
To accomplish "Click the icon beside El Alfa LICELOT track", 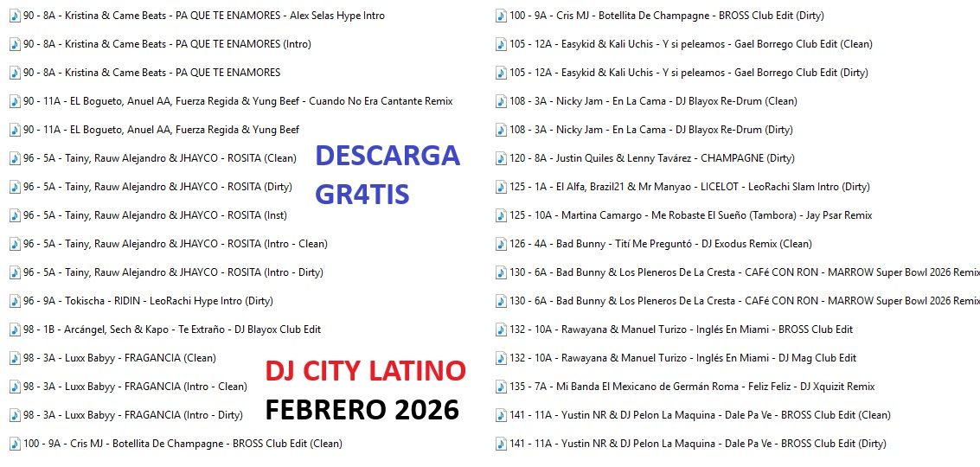I will click(x=501, y=187).
